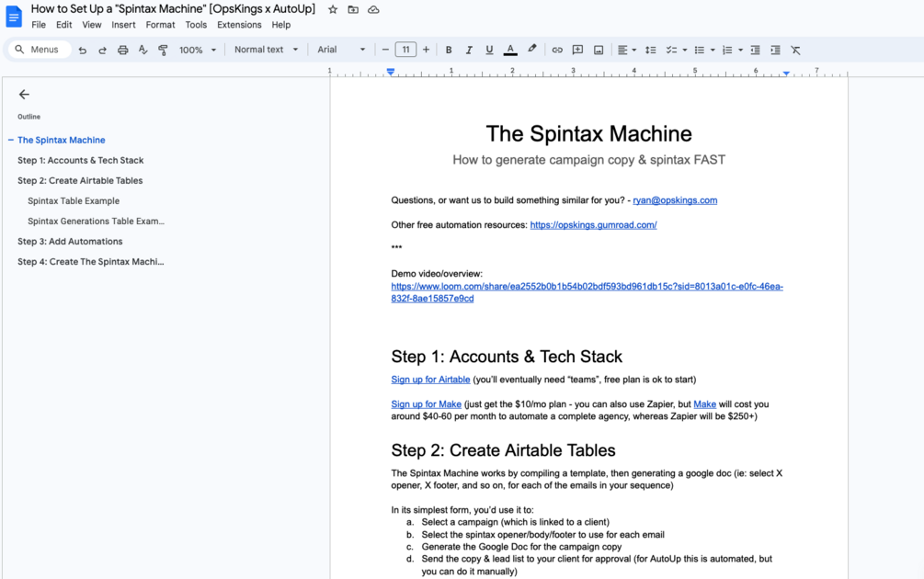
Task: Close the document outline with back arrow
Action: [x=24, y=95]
